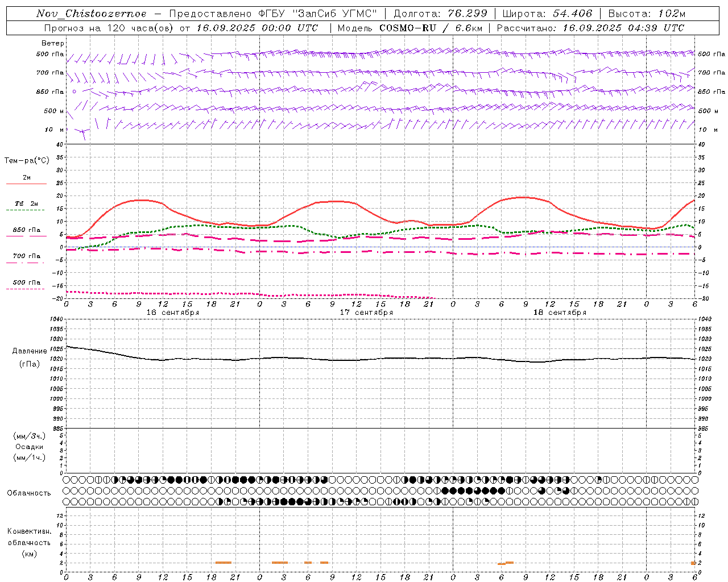Viewport: 728px width, 582px height.
Task: Click the 'Давление' pressure panel label
Action: 29,351
